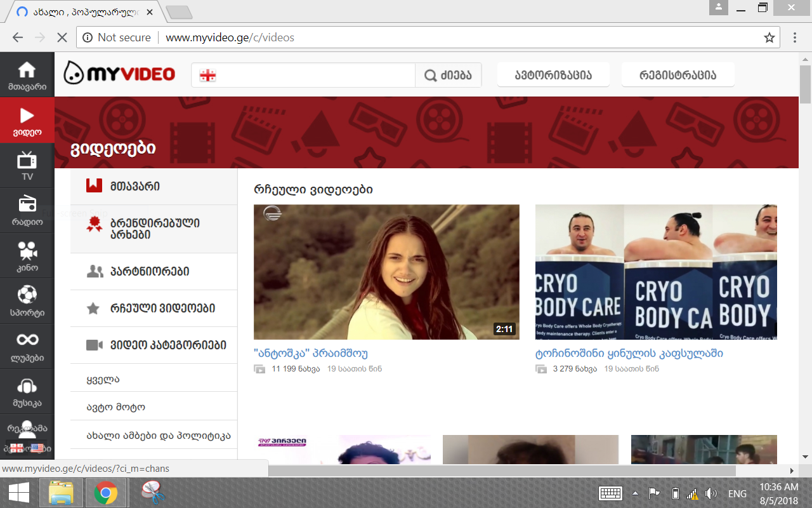Image resolution: width=812 pixels, height=508 pixels.
Task: Click the რეგისტრაცია register button
Action: (x=678, y=75)
